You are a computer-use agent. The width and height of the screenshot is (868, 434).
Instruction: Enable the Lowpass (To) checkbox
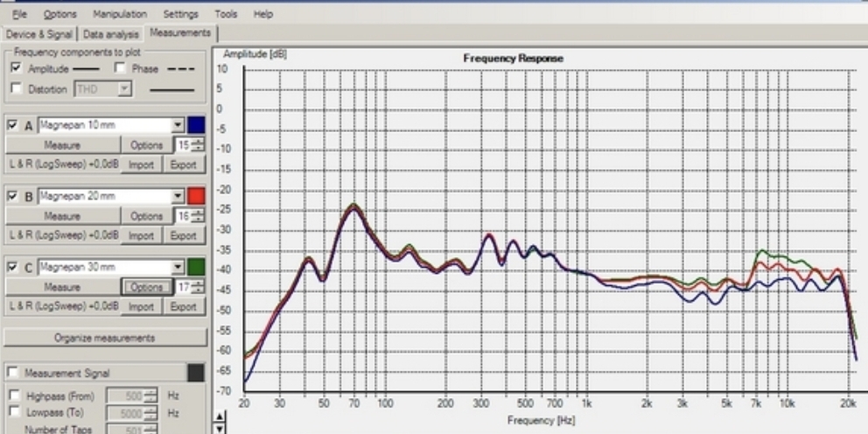click(x=15, y=412)
